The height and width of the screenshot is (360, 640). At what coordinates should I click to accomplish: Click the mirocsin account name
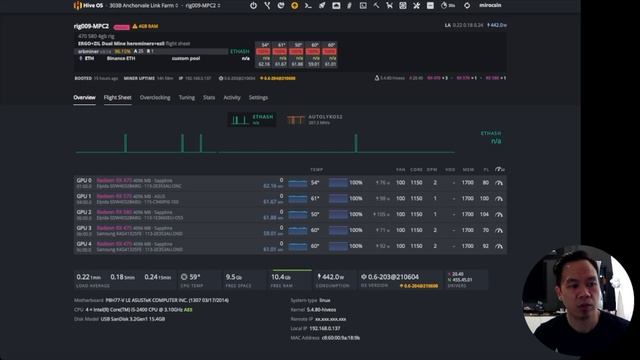pyautogui.click(x=490, y=6)
